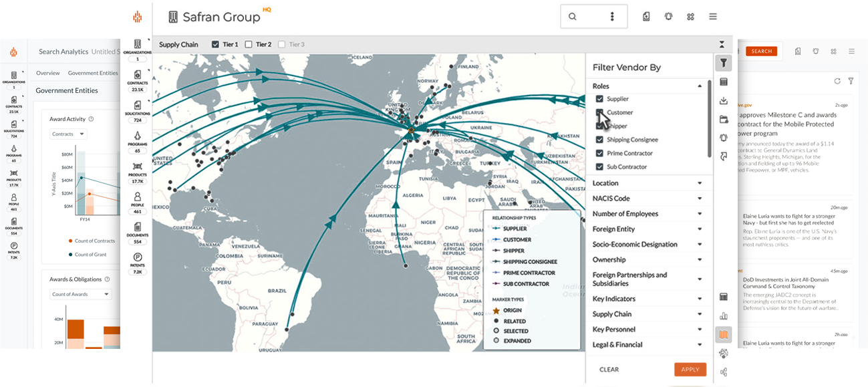Click the document report icon in the top header
868x387 pixels.
pyautogui.click(x=646, y=17)
